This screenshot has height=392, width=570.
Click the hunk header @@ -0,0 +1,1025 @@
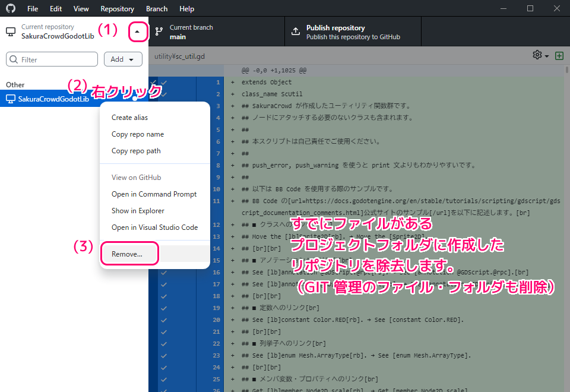pyautogui.click(x=274, y=71)
